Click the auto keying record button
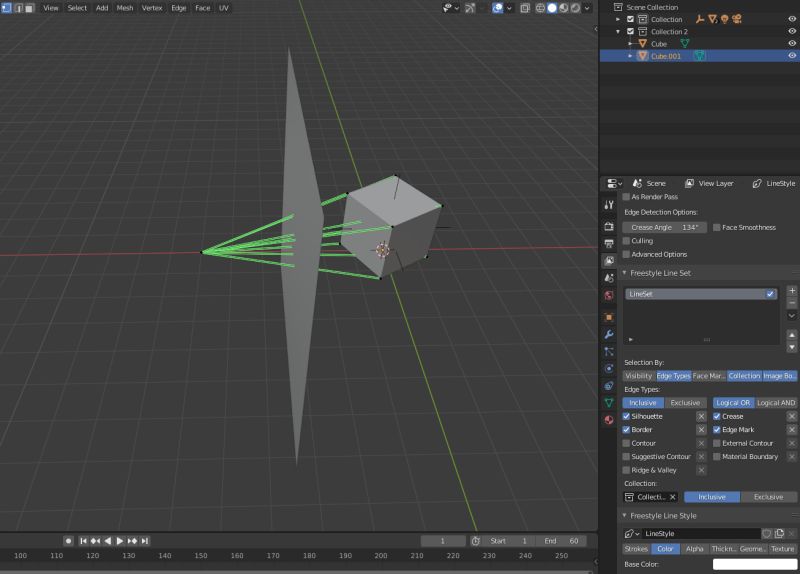The height and width of the screenshot is (574, 800). (x=68, y=541)
